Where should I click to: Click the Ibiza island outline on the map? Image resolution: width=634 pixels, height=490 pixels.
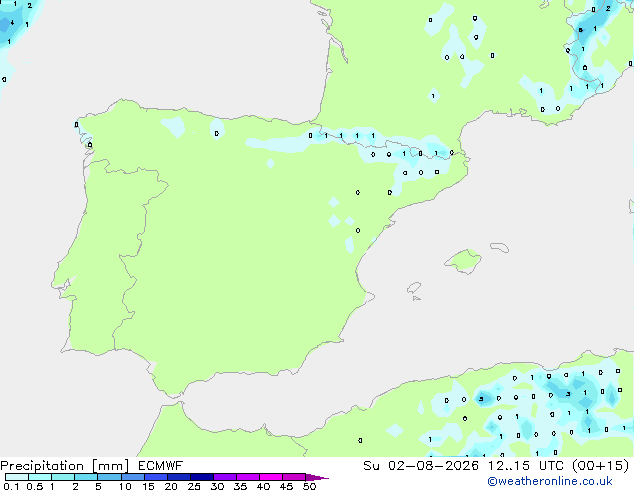tap(414, 288)
